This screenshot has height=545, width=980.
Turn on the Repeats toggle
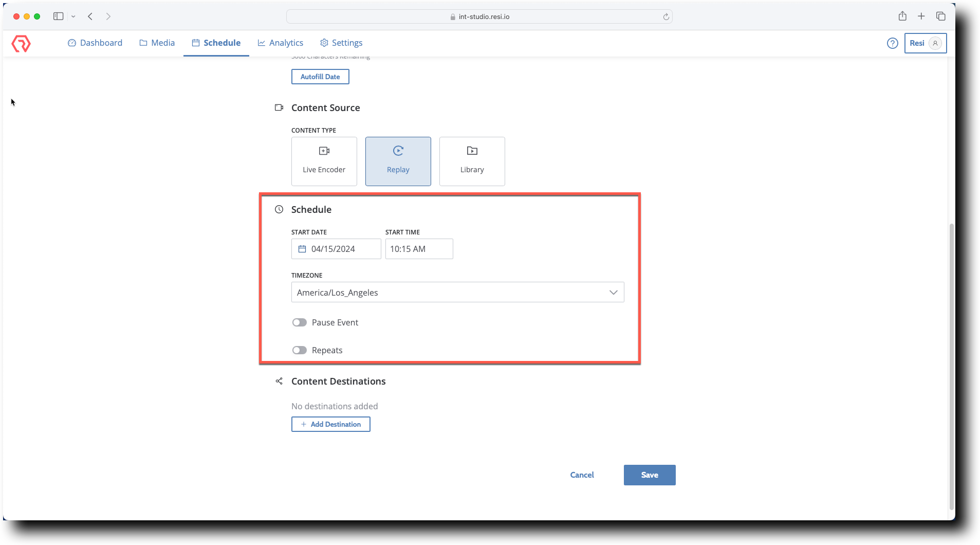(300, 350)
